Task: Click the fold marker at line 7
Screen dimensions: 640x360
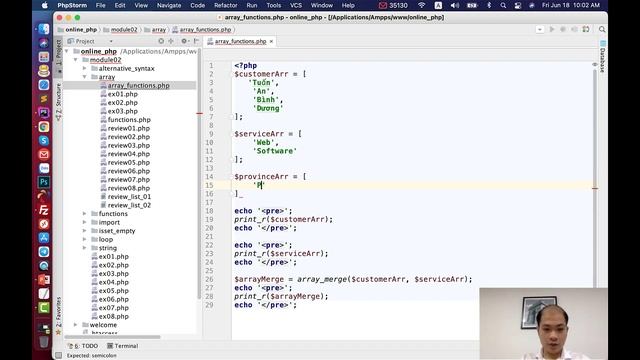Action: click(x=231, y=117)
